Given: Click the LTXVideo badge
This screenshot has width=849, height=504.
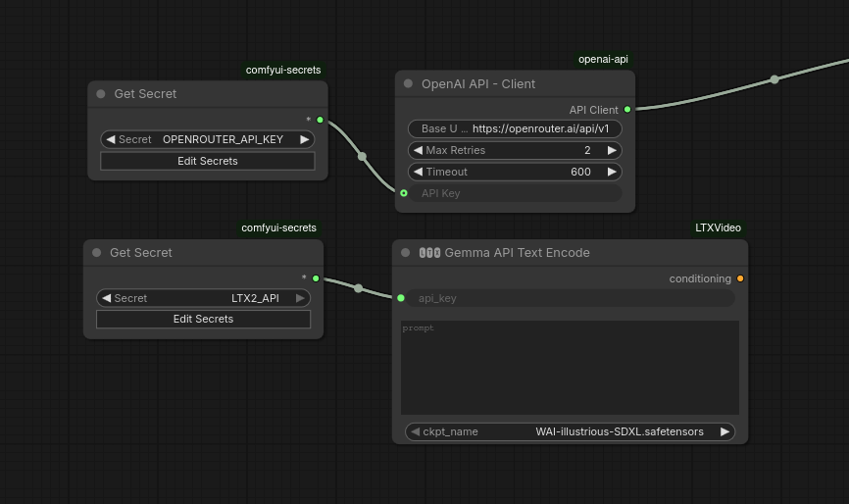Looking at the screenshot, I should (x=718, y=227).
